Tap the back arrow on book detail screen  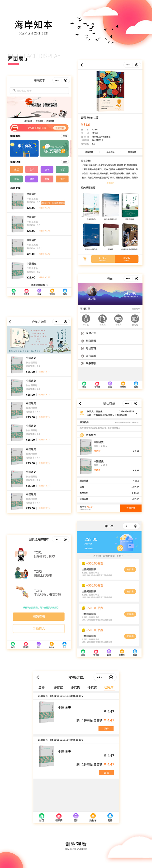tap(81, 65)
